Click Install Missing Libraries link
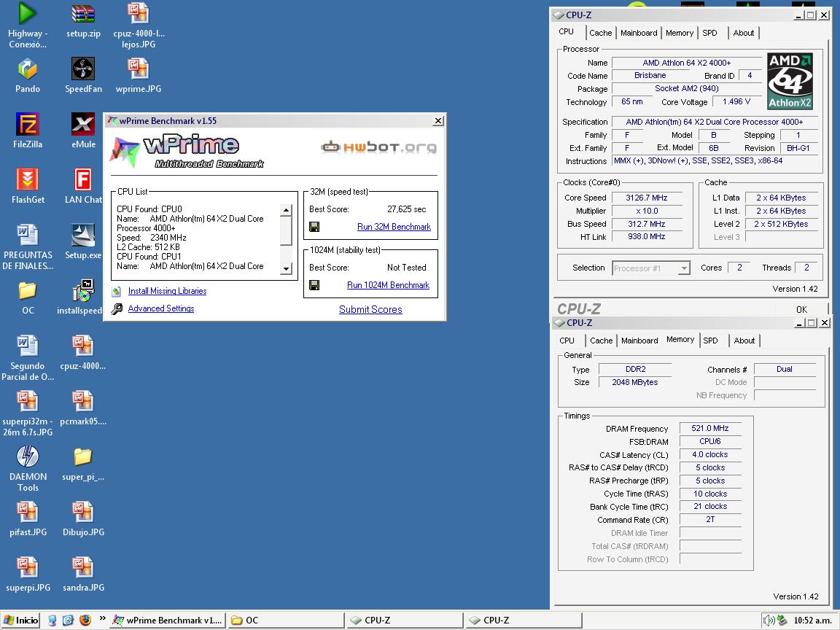 tap(167, 291)
